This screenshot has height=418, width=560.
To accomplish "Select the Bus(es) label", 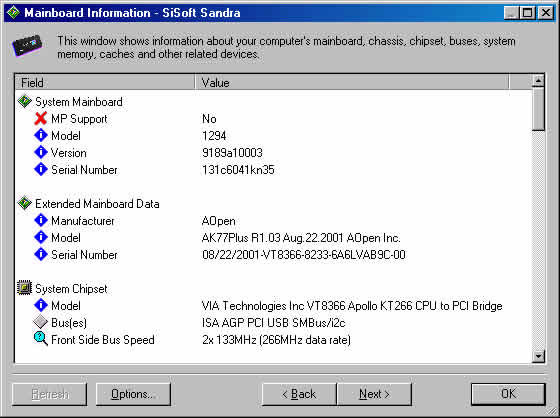I will click(x=69, y=323).
